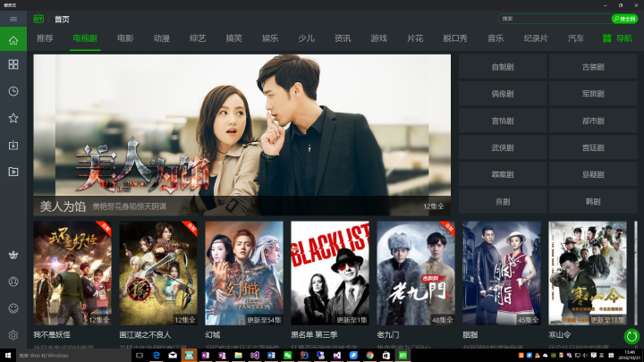Open 寒山令 poster thumbnail
The image size is (644, 362).
tap(588, 274)
